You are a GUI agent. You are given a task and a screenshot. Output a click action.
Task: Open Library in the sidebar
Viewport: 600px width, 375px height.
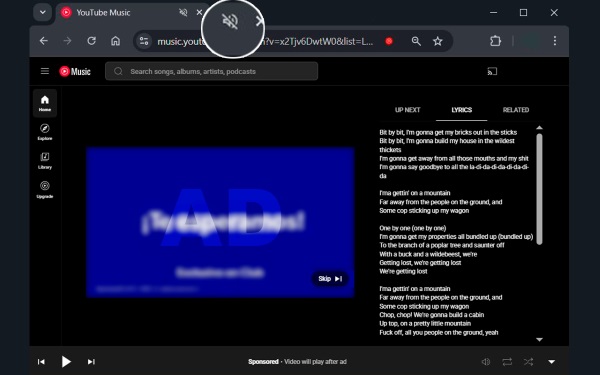45,161
